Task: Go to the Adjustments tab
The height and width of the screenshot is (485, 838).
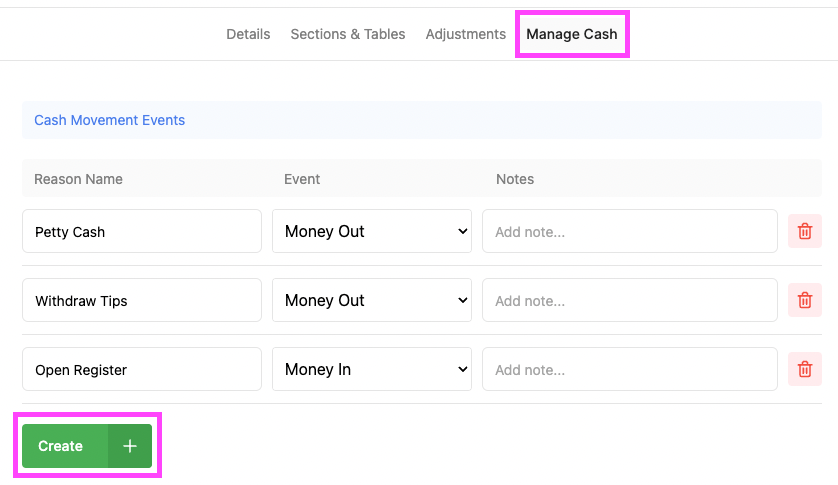Action: [466, 34]
